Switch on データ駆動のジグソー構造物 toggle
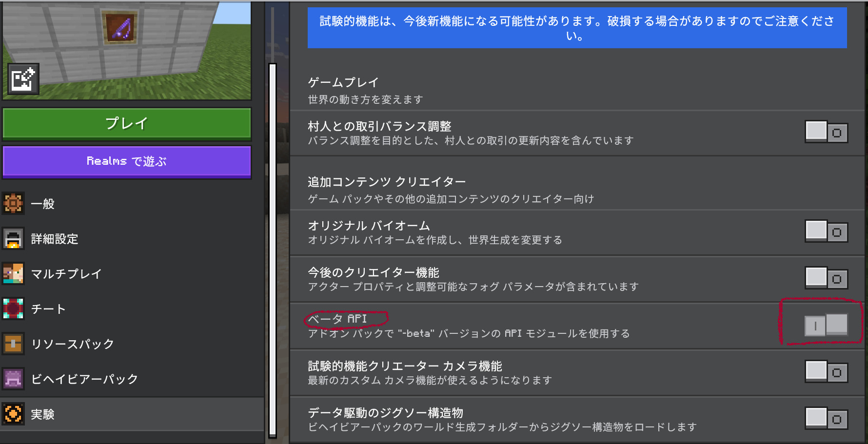 click(826, 419)
